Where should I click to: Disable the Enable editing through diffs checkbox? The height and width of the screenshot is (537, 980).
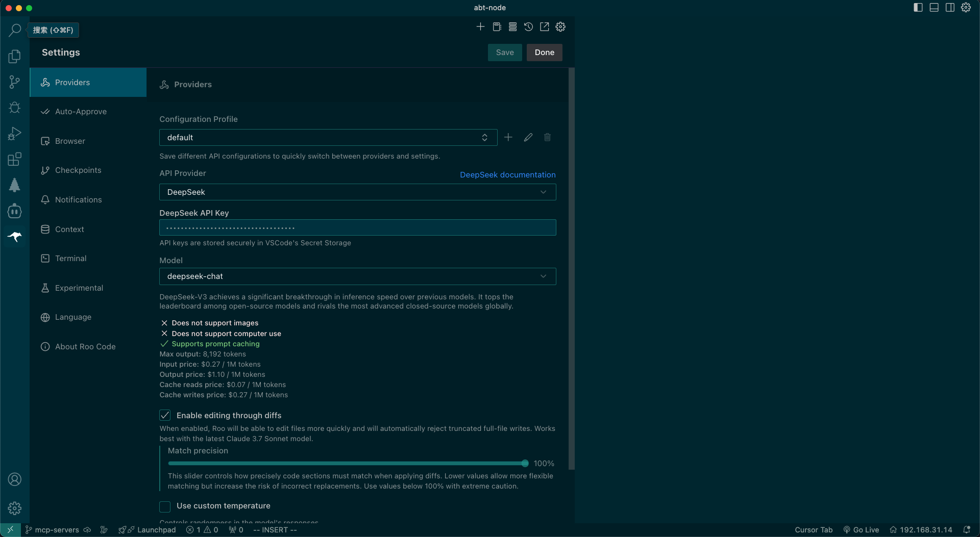[x=165, y=415]
